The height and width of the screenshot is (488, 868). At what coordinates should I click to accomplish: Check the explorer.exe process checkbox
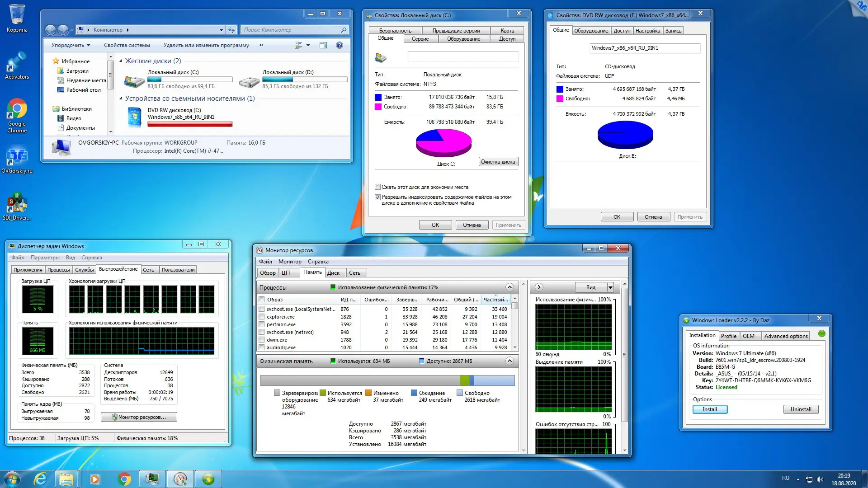tap(261, 317)
